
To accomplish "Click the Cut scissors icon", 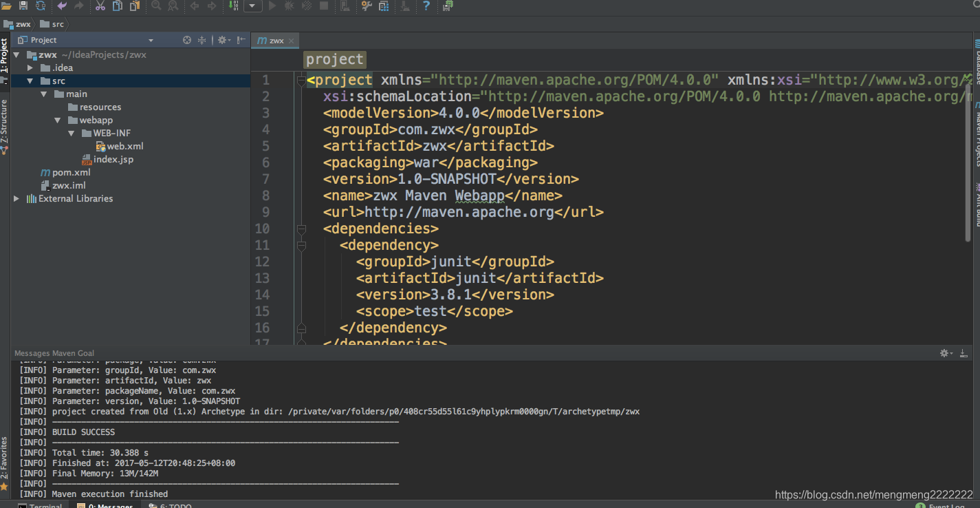I will [100, 6].
